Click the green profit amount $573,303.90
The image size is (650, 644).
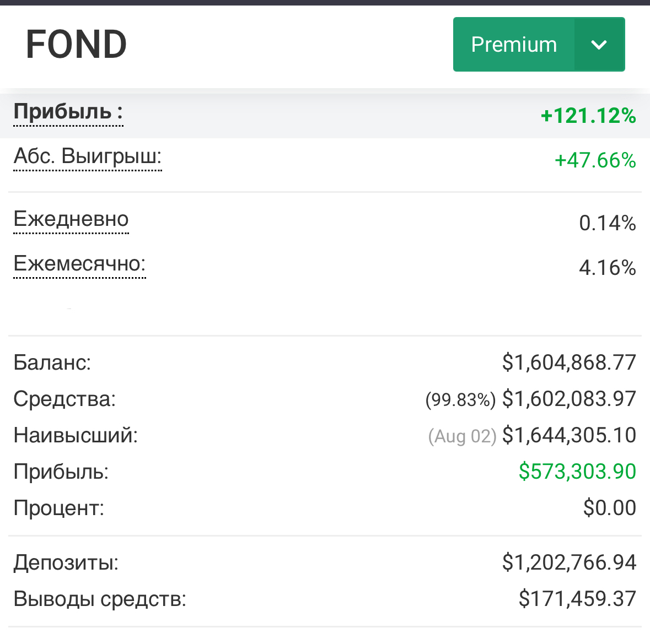(577, 472)
